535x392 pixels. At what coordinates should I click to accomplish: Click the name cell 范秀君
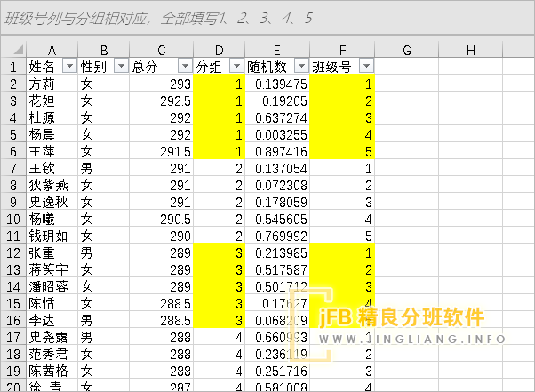pyautogui.click(x=52, y=354)
